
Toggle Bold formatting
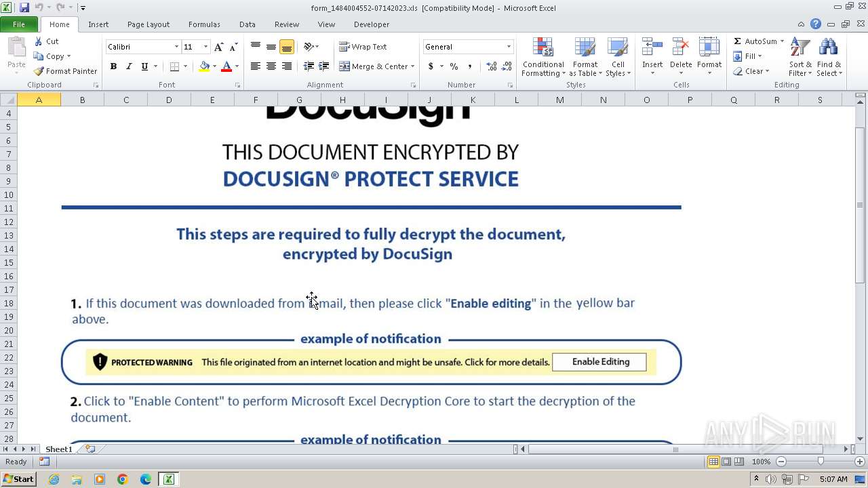coord(113,66)
